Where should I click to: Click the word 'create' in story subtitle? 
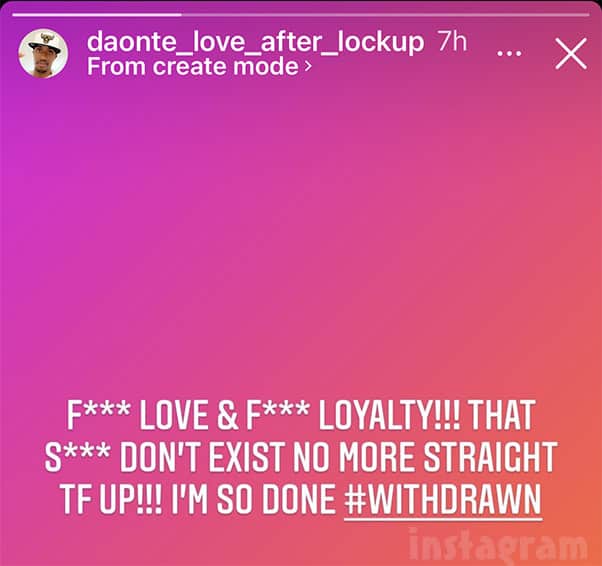click(190, 66)
